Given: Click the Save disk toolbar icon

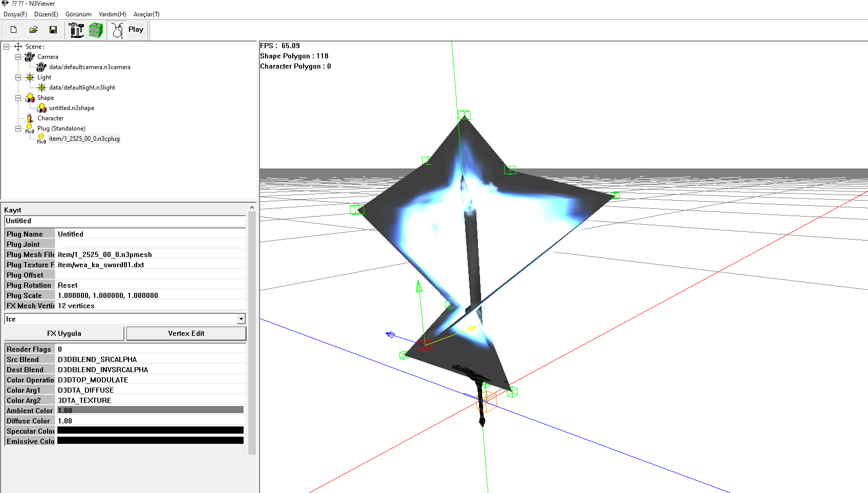Looking at the screenshot, I should (x=53, y=30).
